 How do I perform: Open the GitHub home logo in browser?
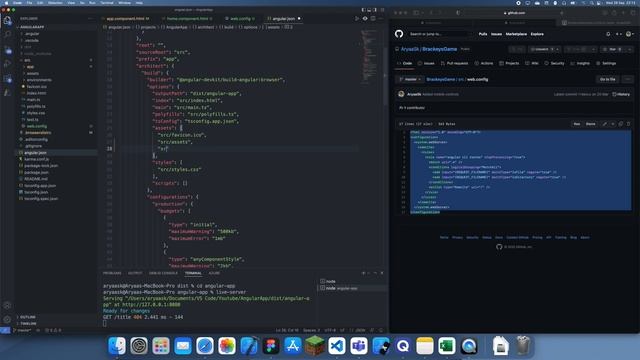click(399, 34)
